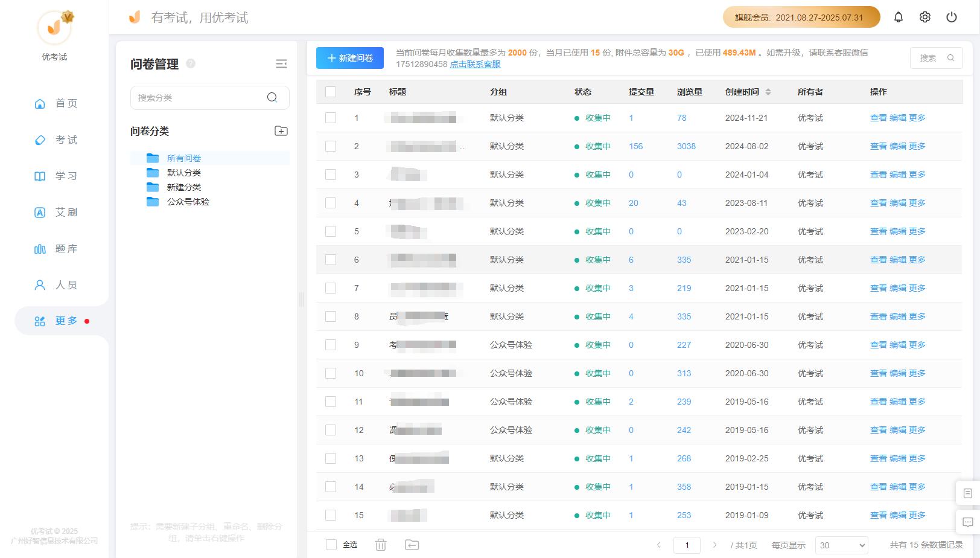Select the 新建分类 tree item

184,187
